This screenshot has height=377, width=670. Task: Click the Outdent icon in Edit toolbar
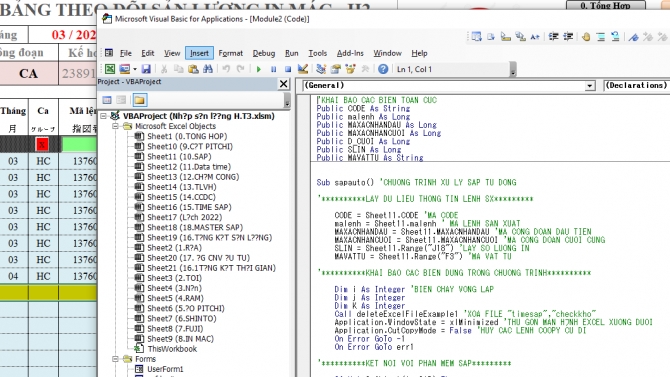[x=568, y=37]
